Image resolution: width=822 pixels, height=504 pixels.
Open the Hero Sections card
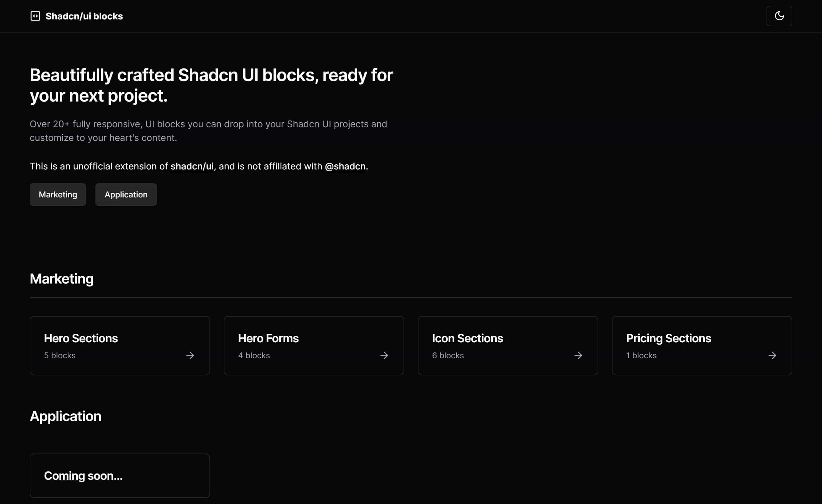pyautogui.click(x=120, y=346)
